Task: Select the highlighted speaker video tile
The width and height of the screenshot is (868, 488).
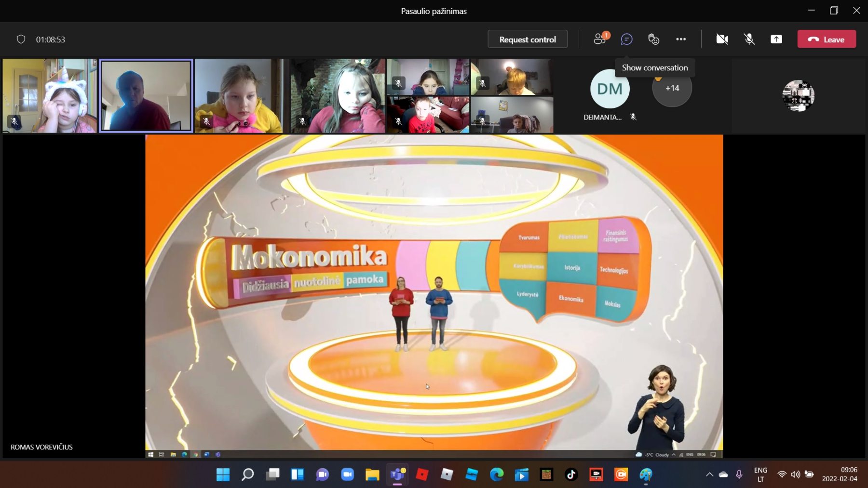Action: (146, 95)
